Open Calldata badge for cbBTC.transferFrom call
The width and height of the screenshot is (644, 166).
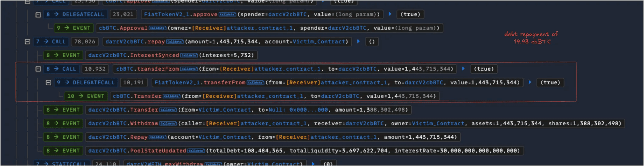point(189,69)
